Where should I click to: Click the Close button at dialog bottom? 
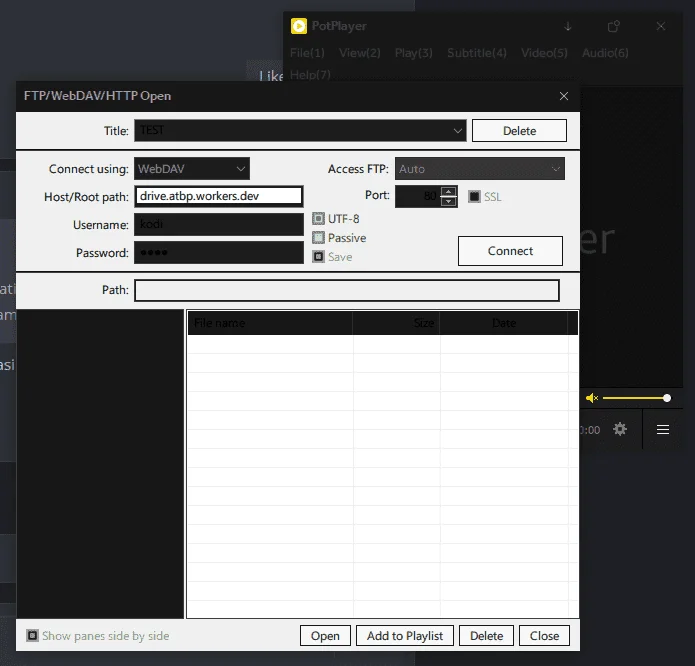[x=544, y=636]
